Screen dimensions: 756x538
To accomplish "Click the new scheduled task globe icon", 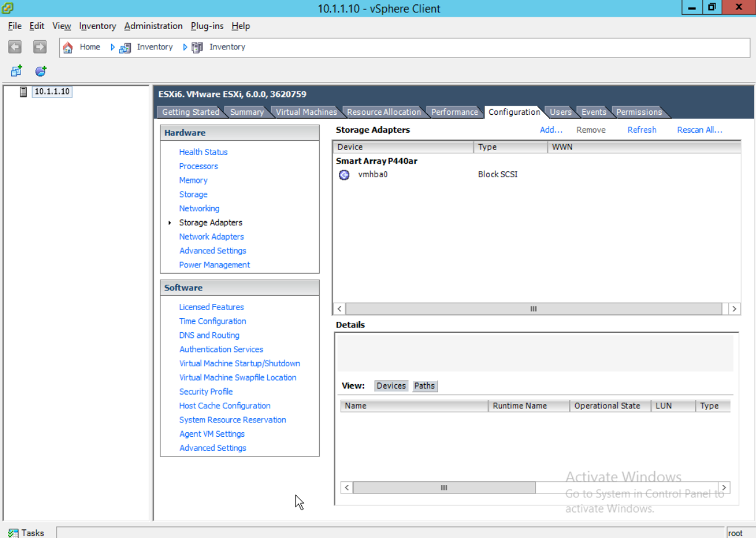I will (40, 70).
